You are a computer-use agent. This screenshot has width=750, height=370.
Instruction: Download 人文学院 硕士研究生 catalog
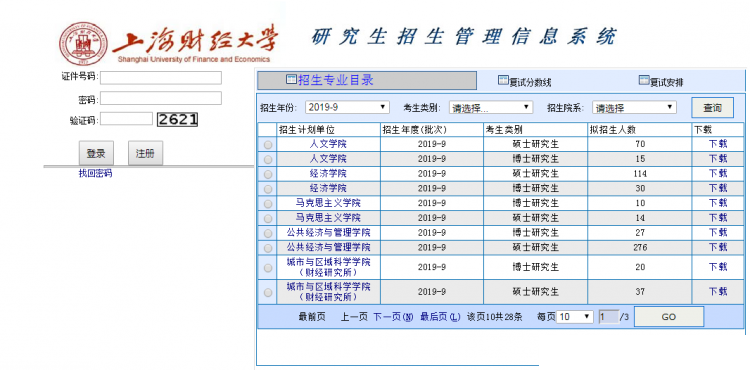pos(717,144)
